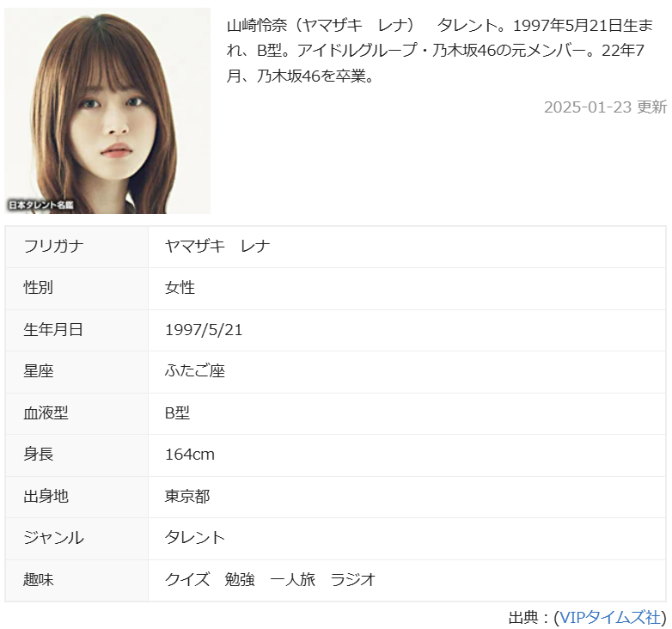Click the フリガナ row label
The height and width of the screenshot is (629, 672).
53,247
